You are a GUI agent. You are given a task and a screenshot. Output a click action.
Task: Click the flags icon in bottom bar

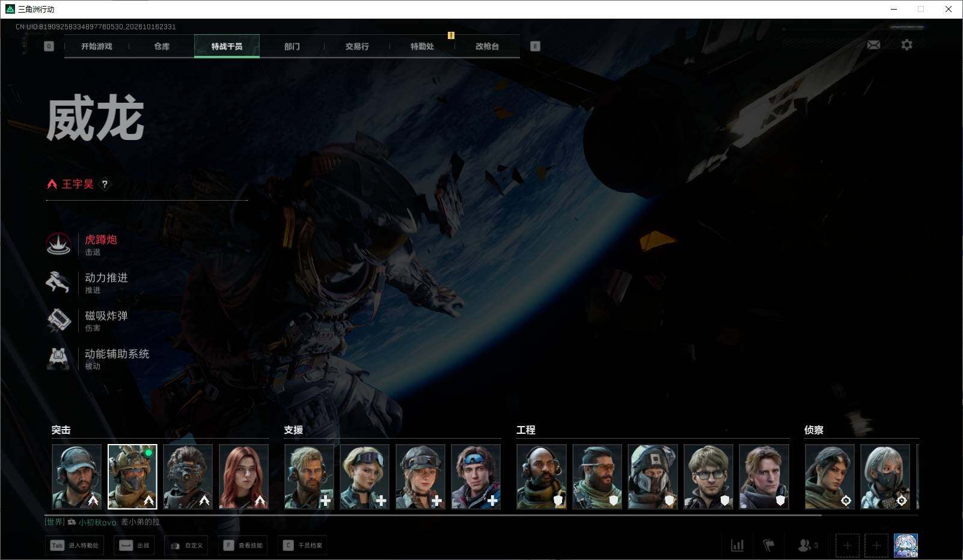768,545
